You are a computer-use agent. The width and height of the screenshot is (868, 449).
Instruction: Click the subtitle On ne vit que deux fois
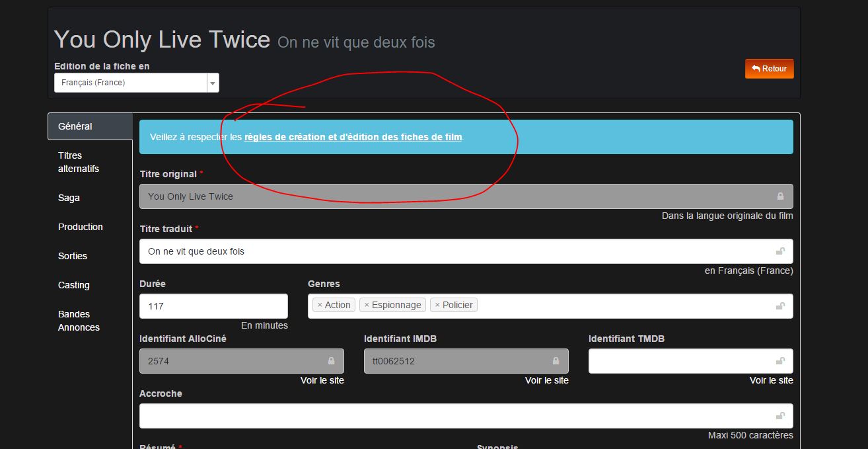(x=356, y=42)
